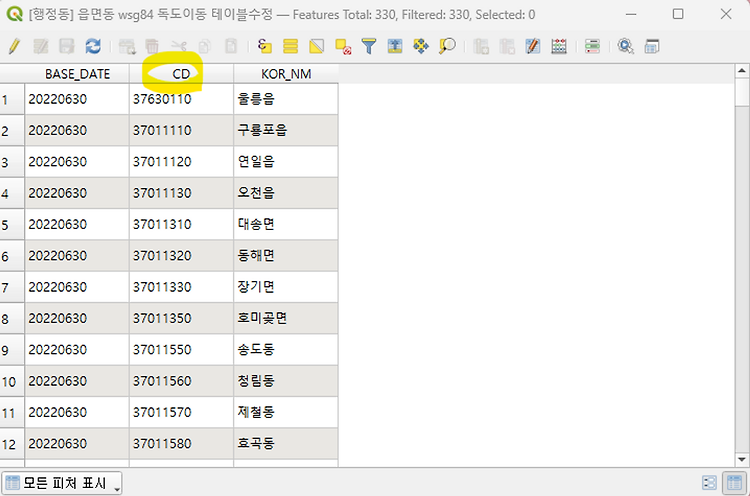Click cell 37011110
Image resolution: width=750 pixels, height=496 pixels.
(x=181, y=130)
